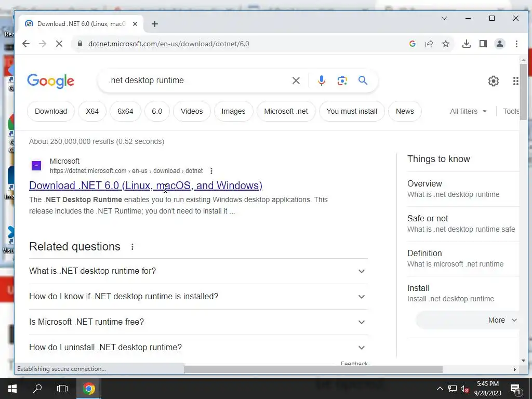Open more options for Microsoft result

[x=211, y=171]
